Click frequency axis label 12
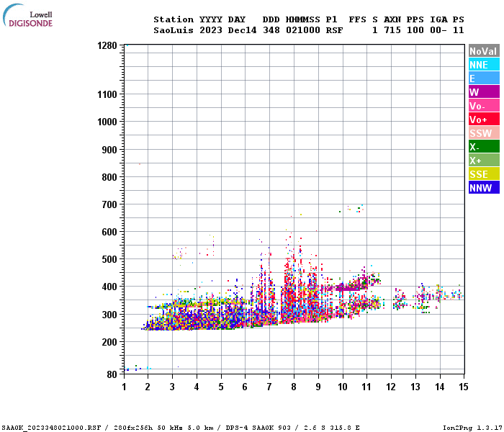The height and width of the screenshot is (432, 504). [x=391, y=387]
